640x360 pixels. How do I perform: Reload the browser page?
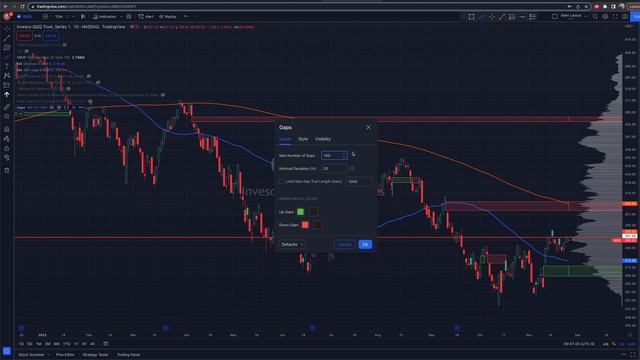[x=22, y=7]
